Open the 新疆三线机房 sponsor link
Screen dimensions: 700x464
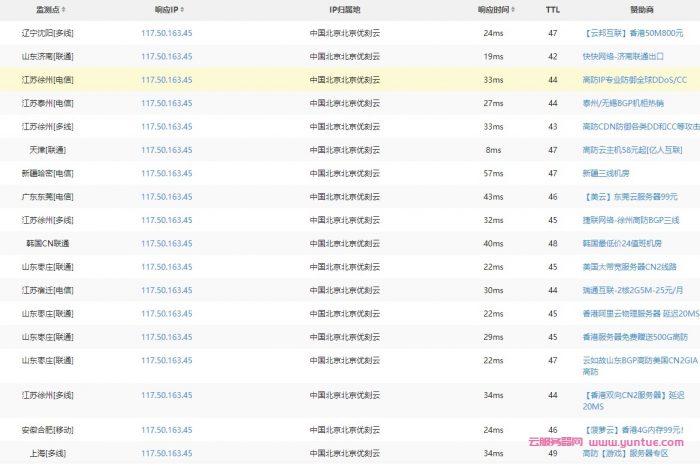click(612, 173)
